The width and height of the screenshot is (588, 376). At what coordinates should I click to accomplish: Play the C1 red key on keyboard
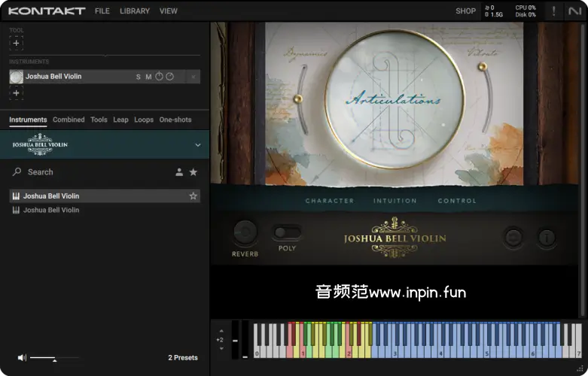click(303, 353)
